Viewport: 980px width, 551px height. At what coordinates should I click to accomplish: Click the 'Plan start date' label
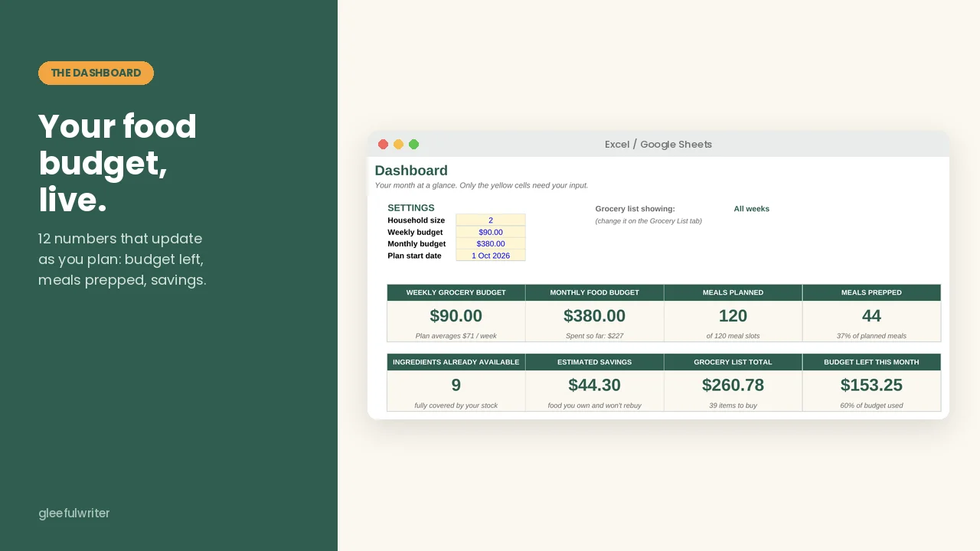[x=415, y=256]
